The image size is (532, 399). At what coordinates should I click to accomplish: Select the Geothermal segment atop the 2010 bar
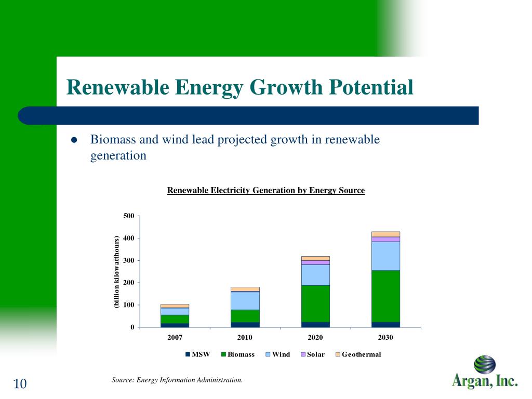click(245, 289)
